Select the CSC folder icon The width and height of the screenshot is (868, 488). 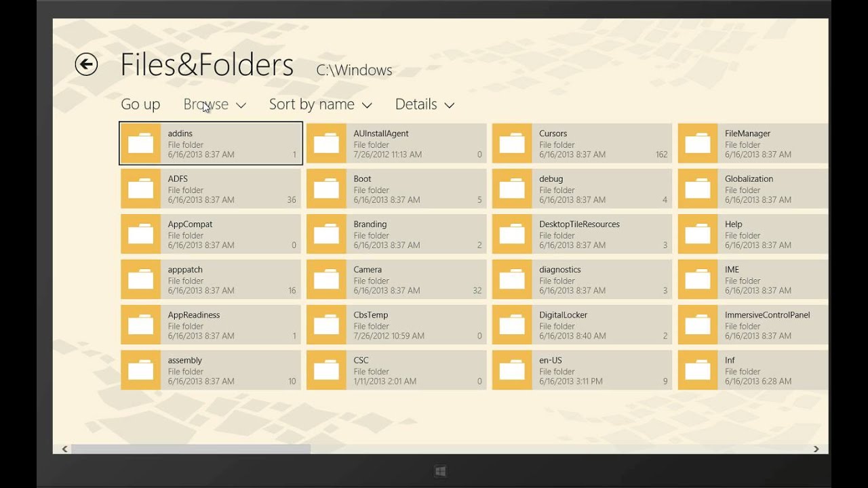click(x=327, y=371)
